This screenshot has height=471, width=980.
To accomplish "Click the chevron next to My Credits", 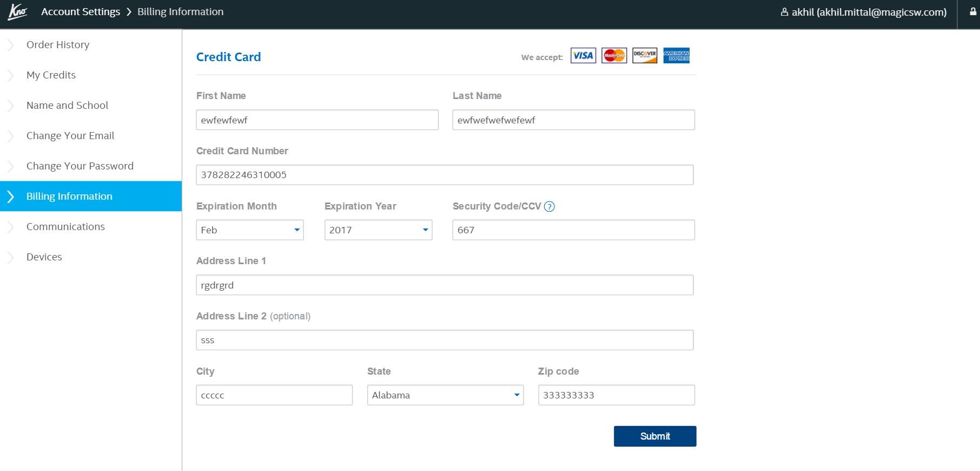I will [10, 75].
